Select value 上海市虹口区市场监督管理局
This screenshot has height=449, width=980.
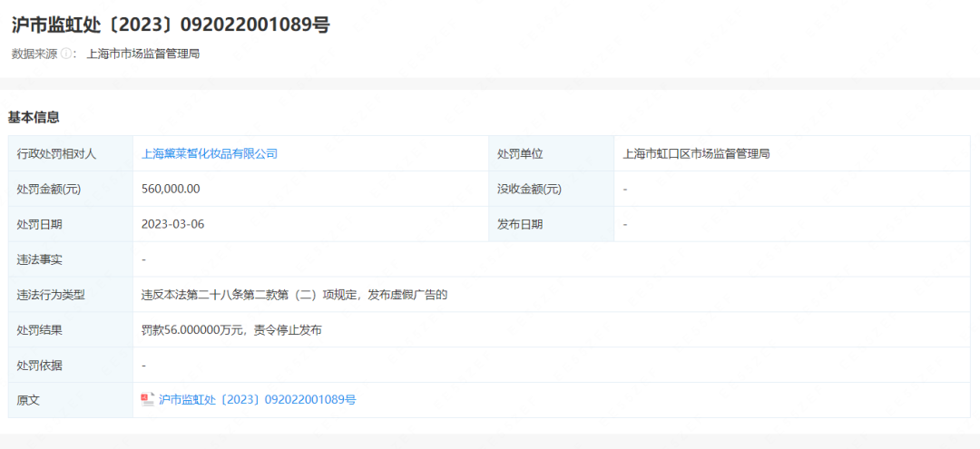696,153
